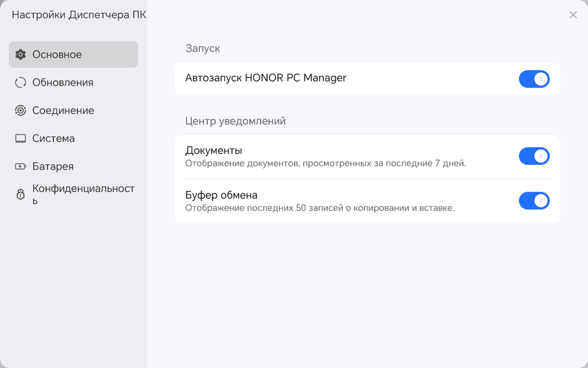Screen dimensions: 588x368
Task: Switch off the Буфер обмена toggle
Action: coord(534,201)
